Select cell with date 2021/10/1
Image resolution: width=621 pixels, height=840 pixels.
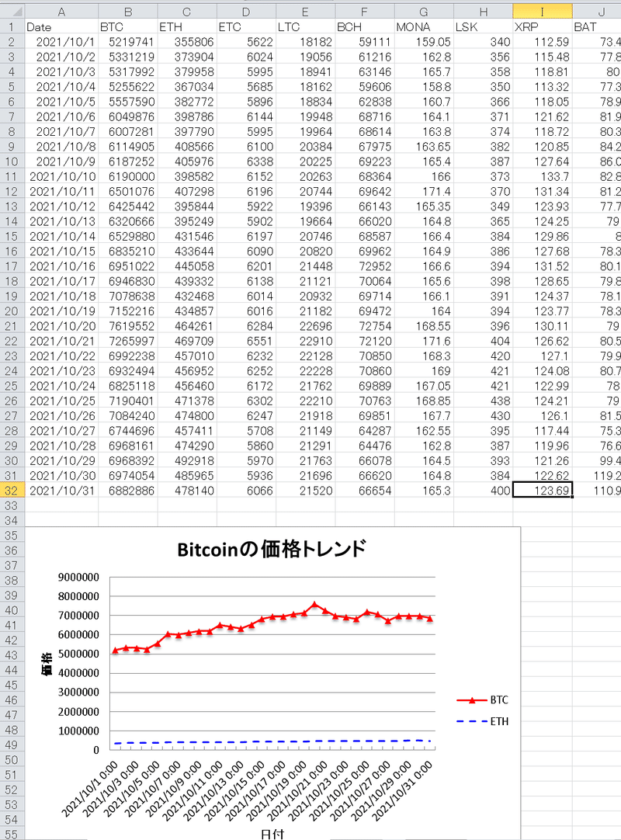[61, 42]
